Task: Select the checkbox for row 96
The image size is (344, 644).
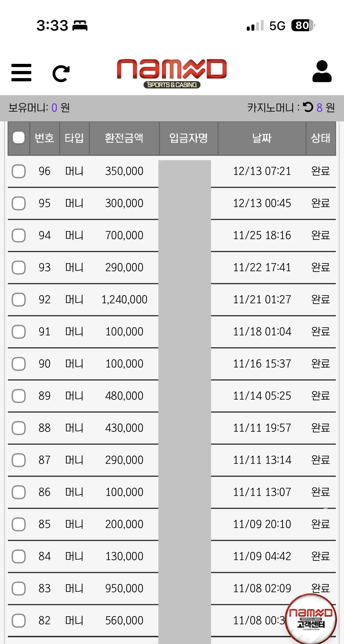Action: (19, 171)
